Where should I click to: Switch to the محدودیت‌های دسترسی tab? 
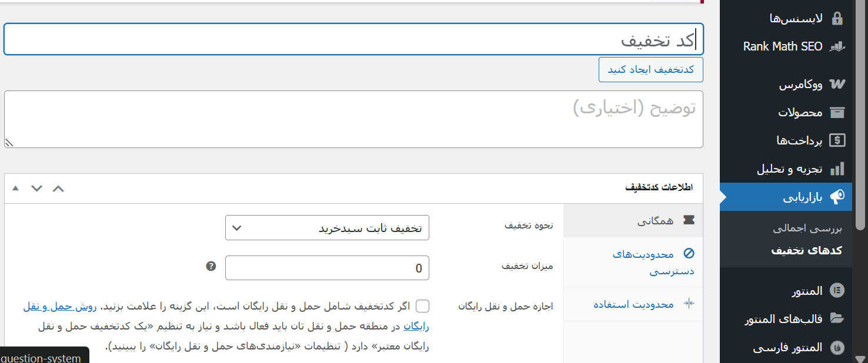pos(642,262)
